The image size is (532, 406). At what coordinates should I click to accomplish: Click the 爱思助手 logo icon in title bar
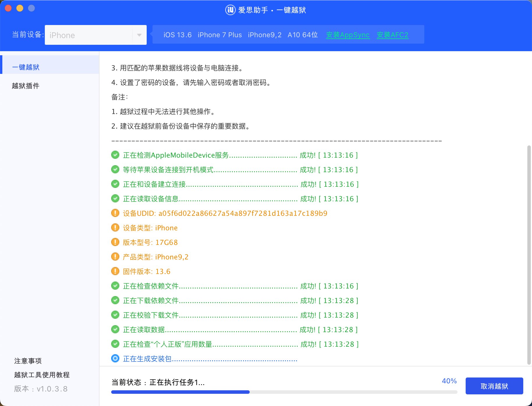[230, 10]
